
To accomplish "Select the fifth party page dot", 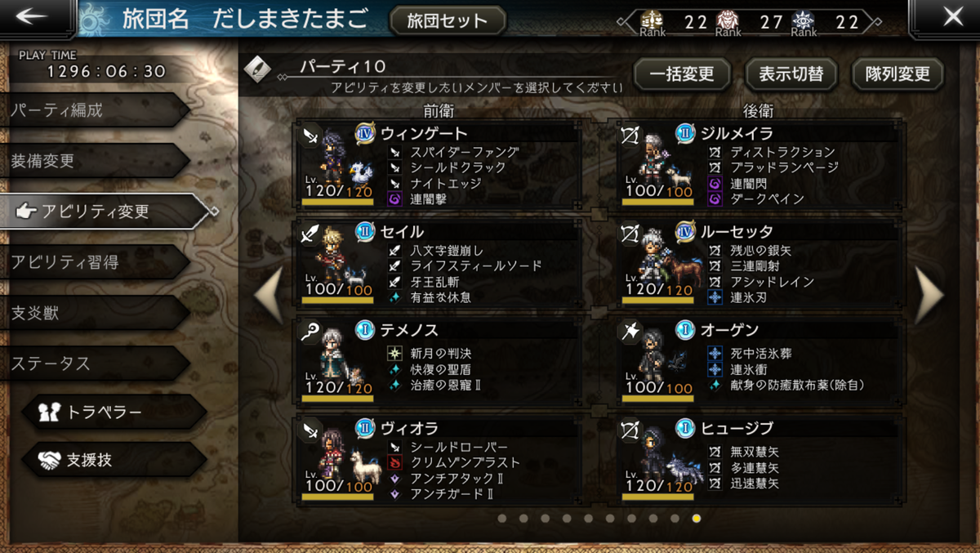I will (588, 518).
